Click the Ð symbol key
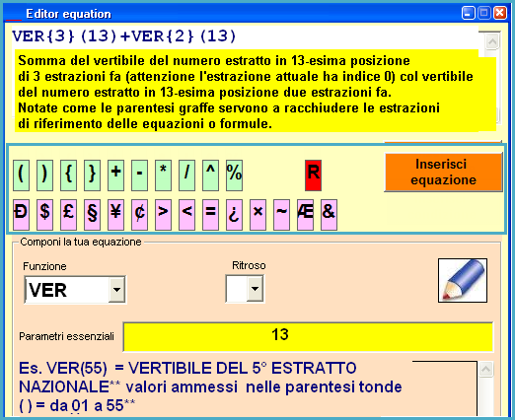The width and height of the screenshot is (515, 420). (21, 215)
